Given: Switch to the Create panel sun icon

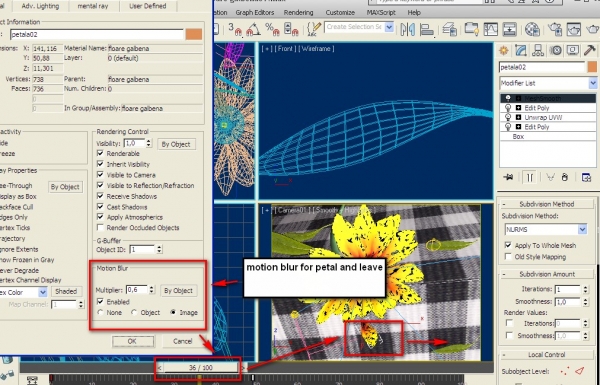Looking at the screenshot, I should (504, 51).
